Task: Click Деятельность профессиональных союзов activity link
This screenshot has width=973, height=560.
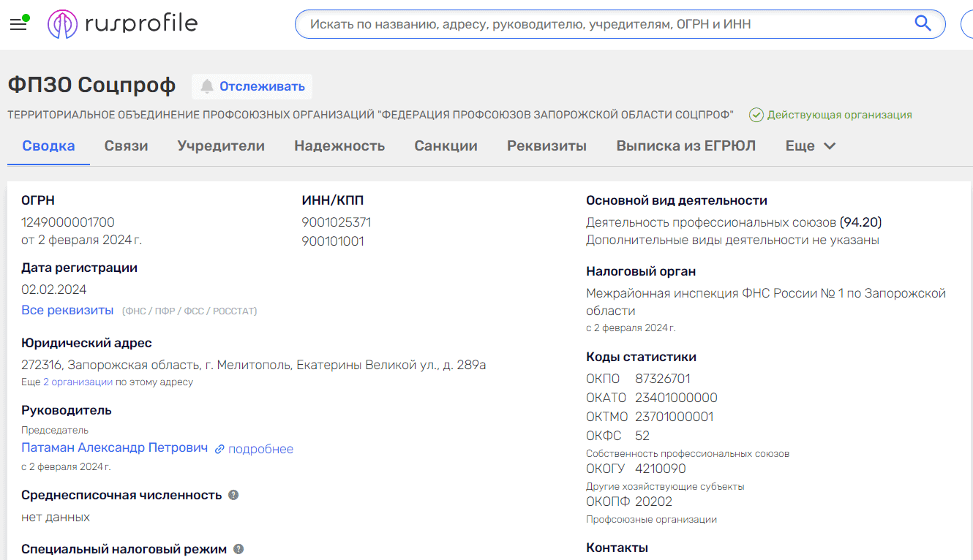Action: (x=711, y=222)
